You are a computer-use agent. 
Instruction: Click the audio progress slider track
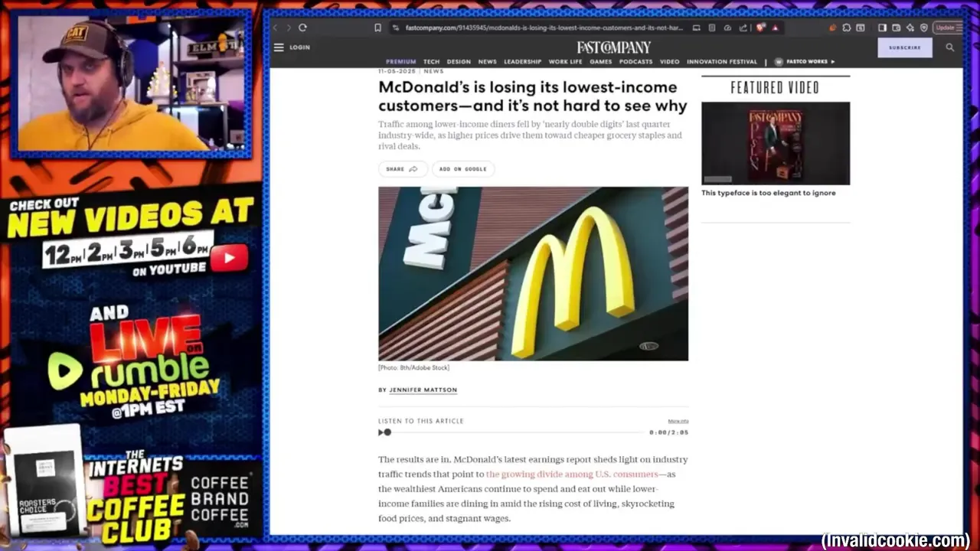[514, 432]
